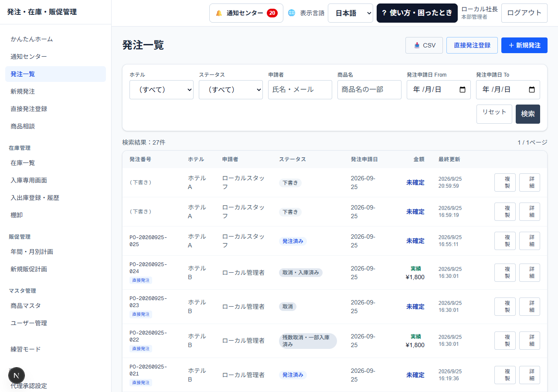558x392 pixels.
Task: Click 詳細 for the 20:59:59 draft row
Action: [x=530, y=182]
